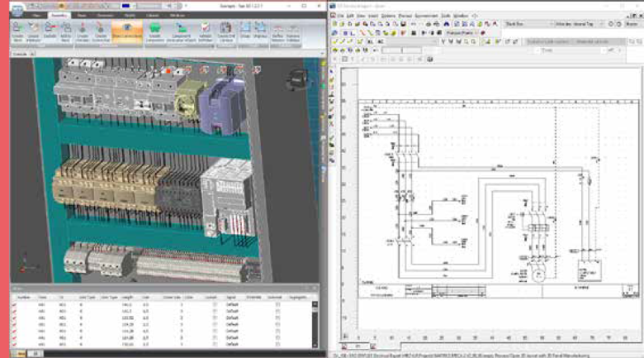Image resolution: width=644 pixels, height=358 pixels.
Task: Click the pointer tool in schematic vertical toolbar
Action: 331,72
